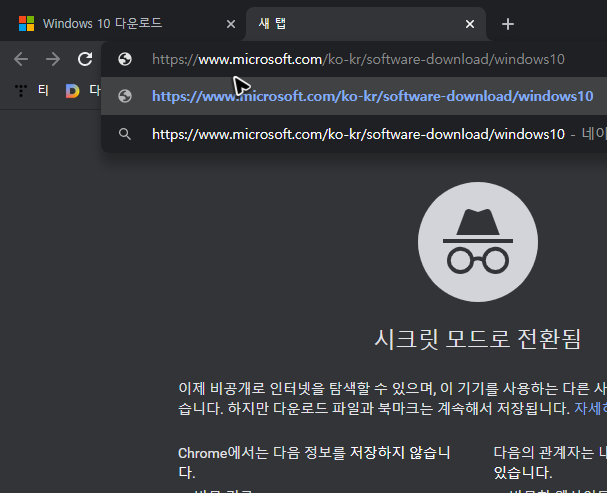
Task: Click the globe icon of URL suggestion
Action: tap(125, 96)
